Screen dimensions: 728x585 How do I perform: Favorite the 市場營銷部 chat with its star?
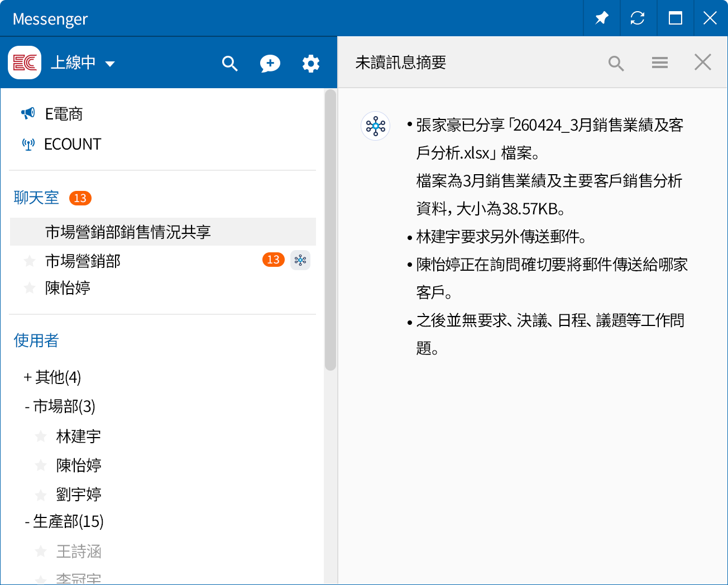point(30,261)
